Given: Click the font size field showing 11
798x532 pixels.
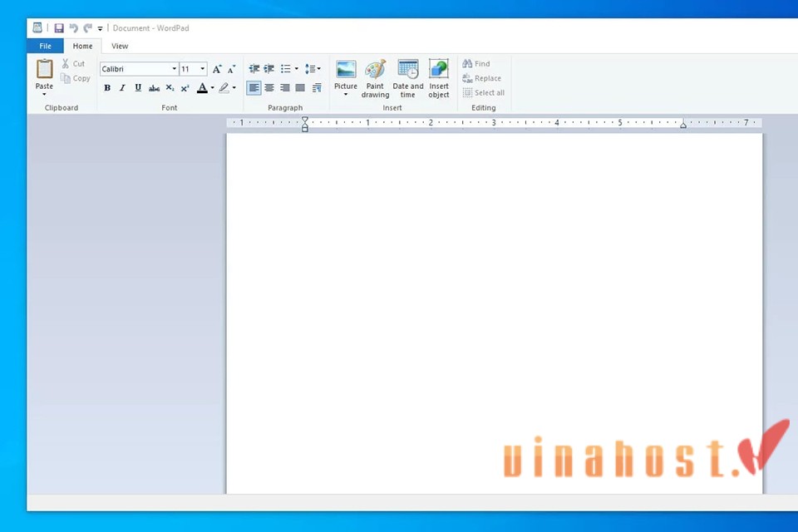Looking at the screenshot, I should [189, 69].
